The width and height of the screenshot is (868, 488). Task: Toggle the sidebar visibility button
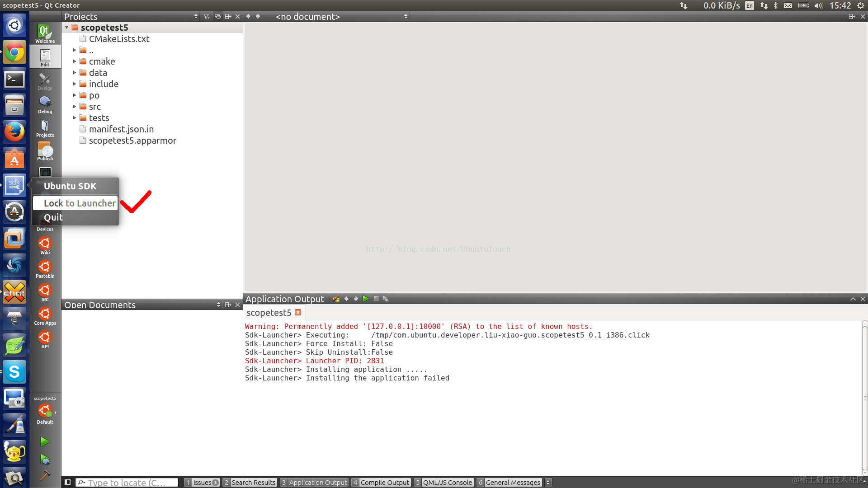[x=67, y=482]
